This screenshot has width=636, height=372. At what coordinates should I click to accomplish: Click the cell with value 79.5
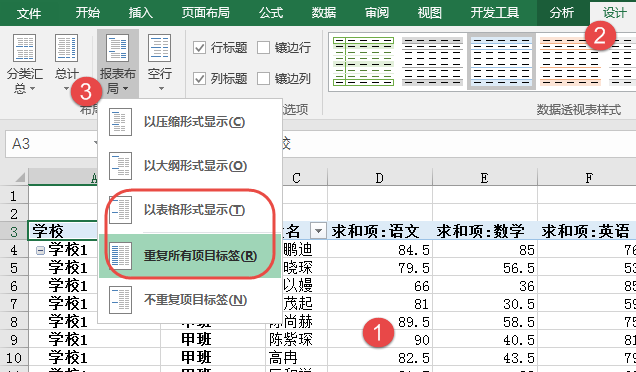380,268
